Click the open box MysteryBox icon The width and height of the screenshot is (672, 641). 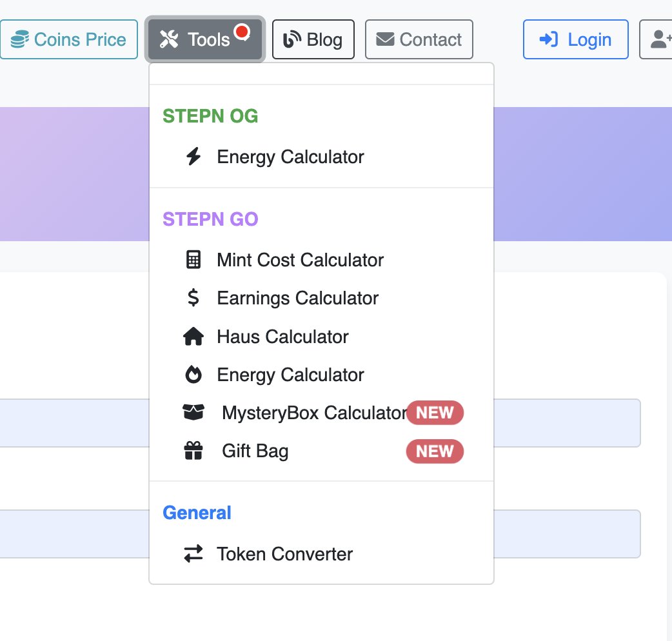(x=193, y=413)
